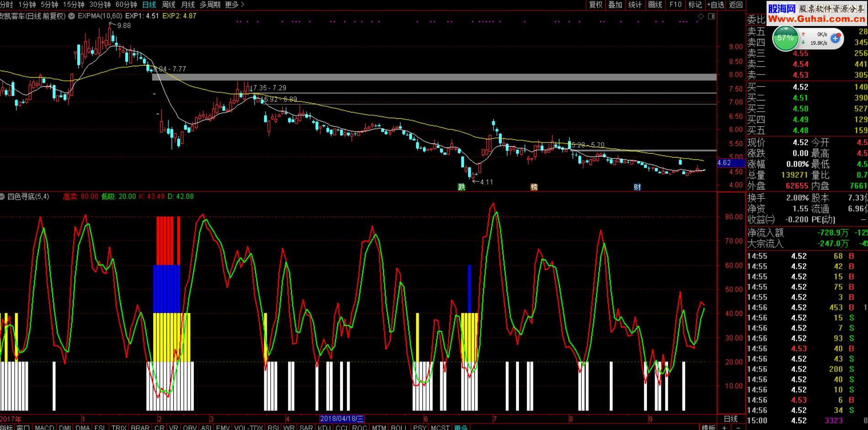Image resolution: width=868 pixels, height=430 pixels.
Task: Select EMV indicator tab
Action: (x=223, y=427)
